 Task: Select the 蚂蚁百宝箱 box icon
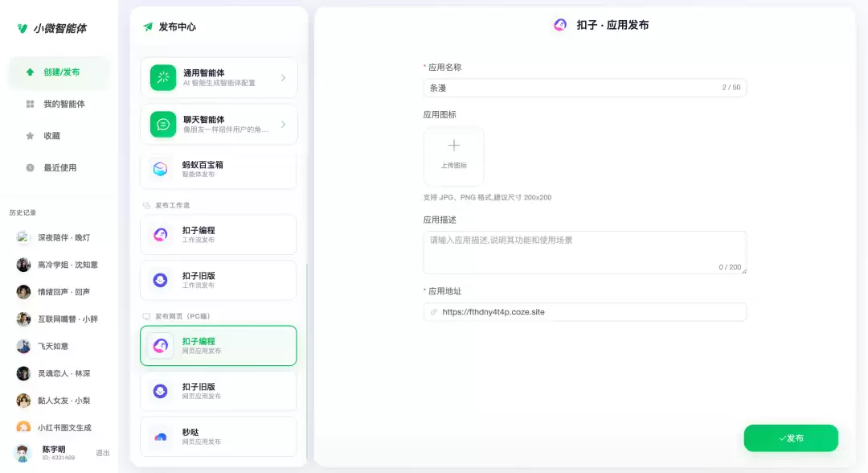click(x=161, y=169)
